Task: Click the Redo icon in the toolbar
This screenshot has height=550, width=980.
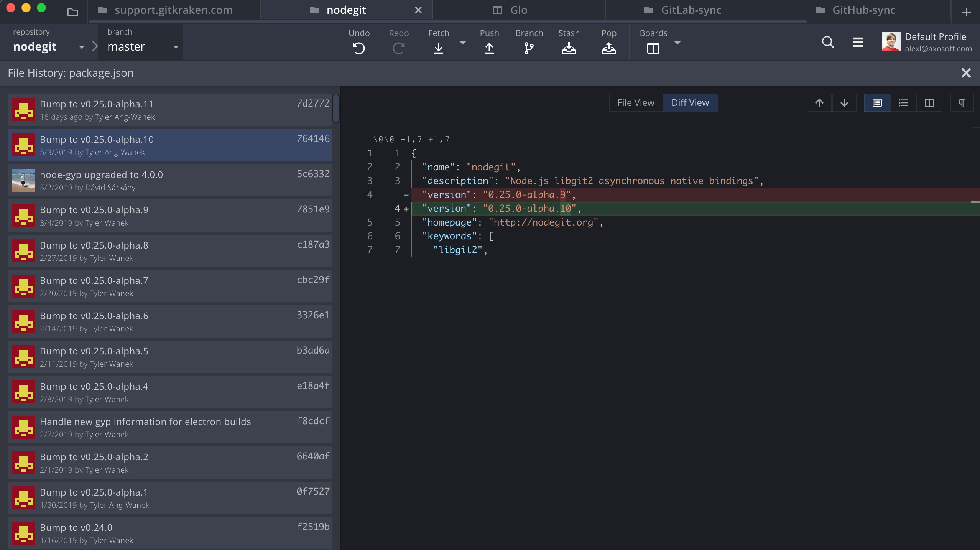Action: coord(398,48)
